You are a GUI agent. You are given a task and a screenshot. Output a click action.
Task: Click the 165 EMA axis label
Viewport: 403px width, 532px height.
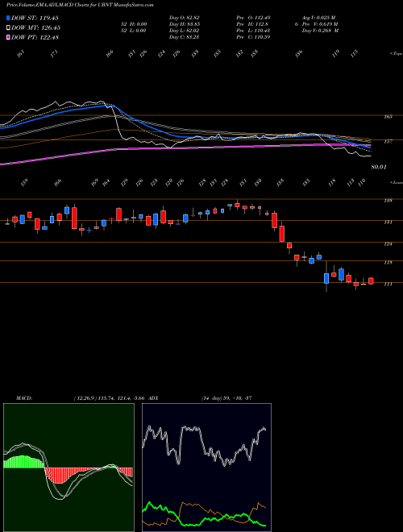388,117
